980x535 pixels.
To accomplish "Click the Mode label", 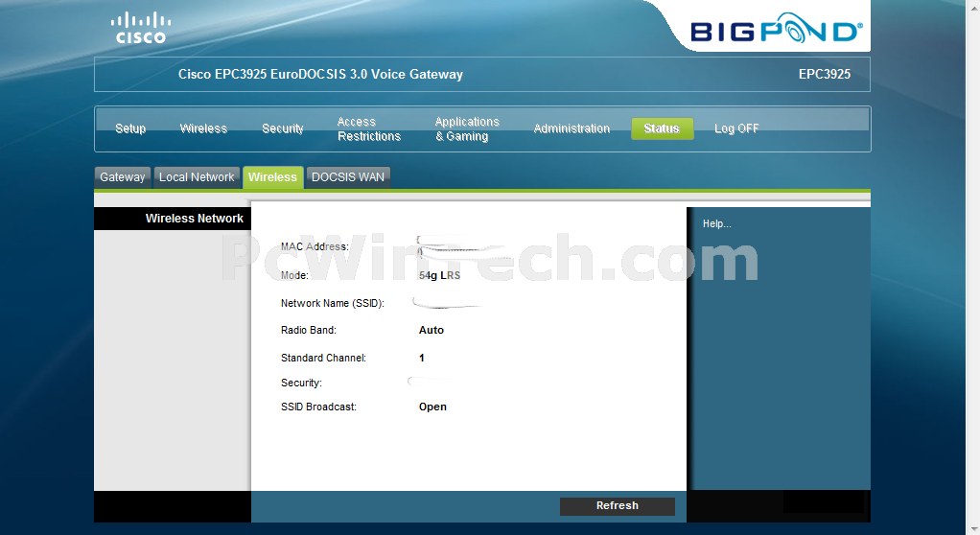I will click(x=294, y=275).
